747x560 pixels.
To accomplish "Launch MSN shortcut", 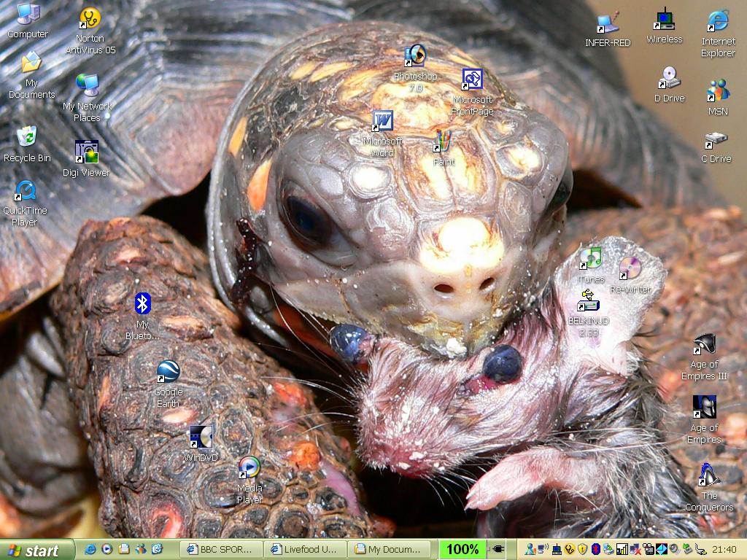I will pyautogui.click(x=718, y=98).
